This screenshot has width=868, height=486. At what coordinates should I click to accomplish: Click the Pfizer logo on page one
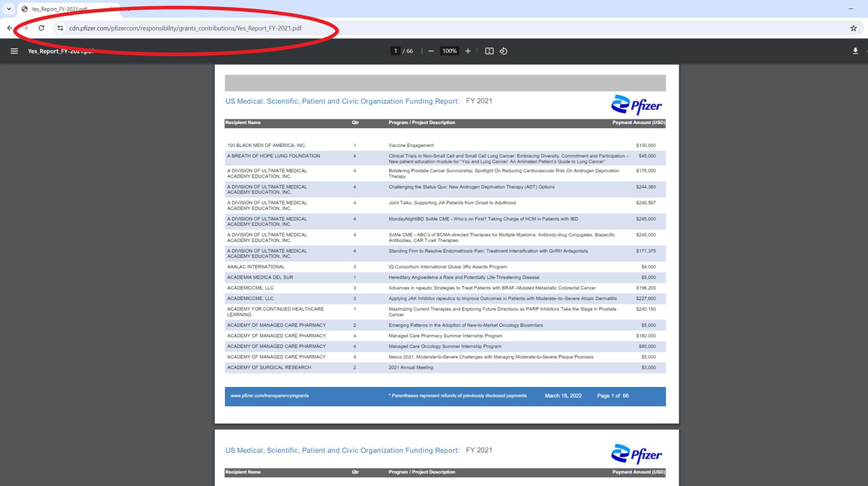[636, 104]
